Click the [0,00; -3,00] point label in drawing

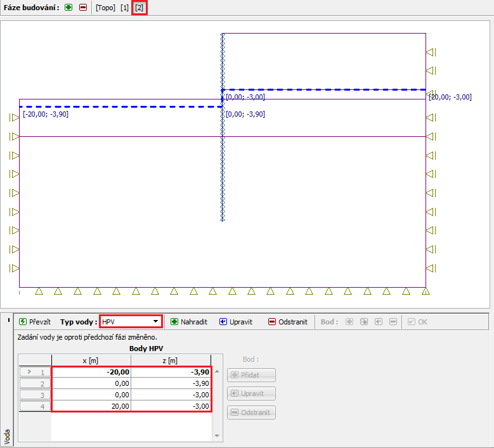pyautogui.click(x=245, y=97)
